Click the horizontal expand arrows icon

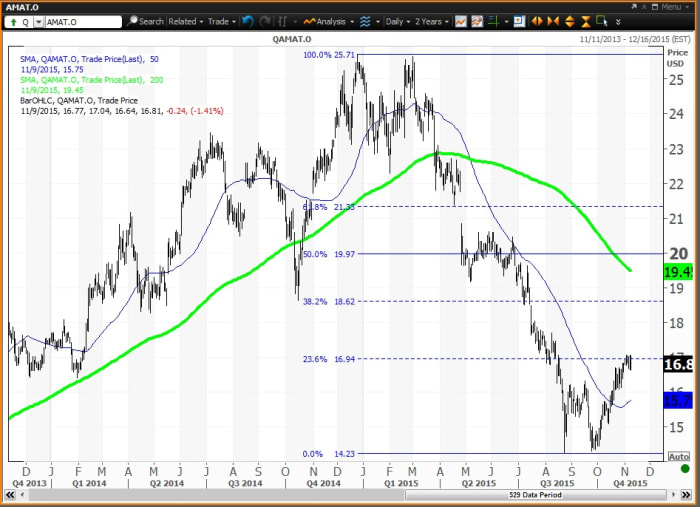point(537,21)
